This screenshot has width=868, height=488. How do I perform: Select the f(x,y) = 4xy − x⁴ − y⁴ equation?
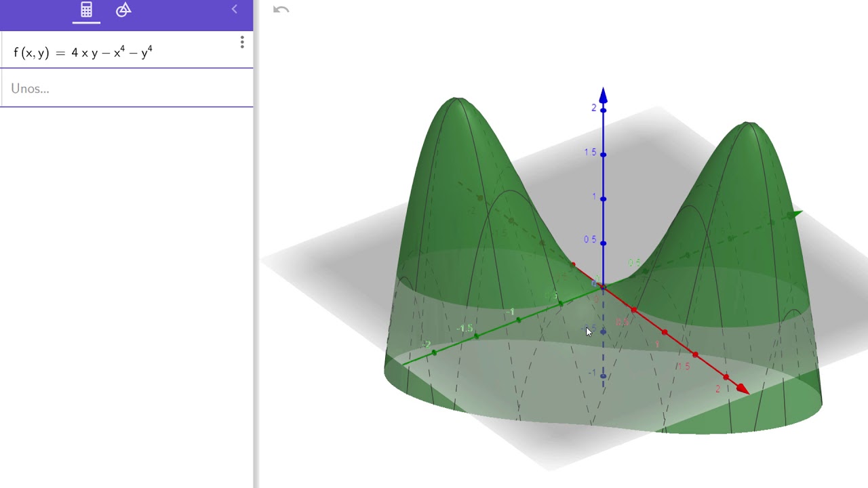coord(83,52)
